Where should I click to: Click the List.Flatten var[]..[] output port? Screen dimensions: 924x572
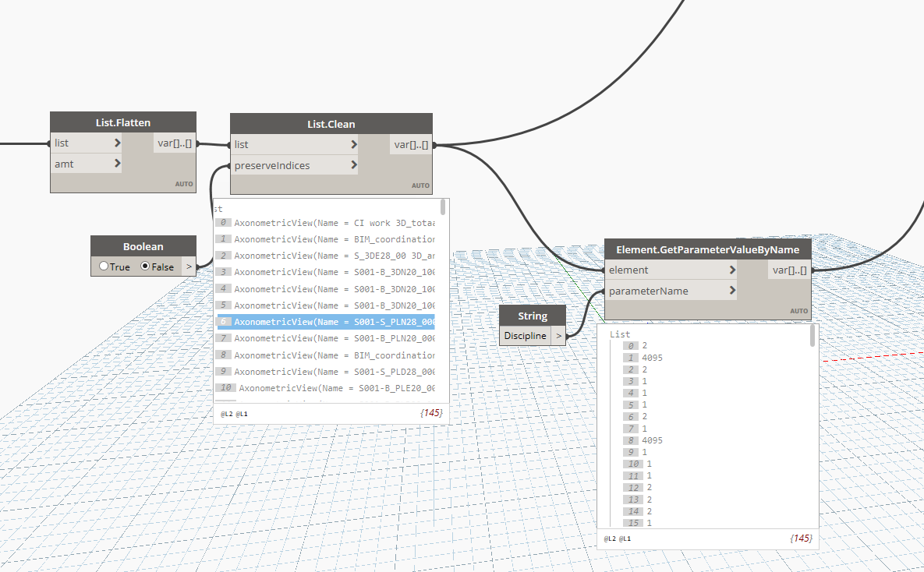pos(175,143)
